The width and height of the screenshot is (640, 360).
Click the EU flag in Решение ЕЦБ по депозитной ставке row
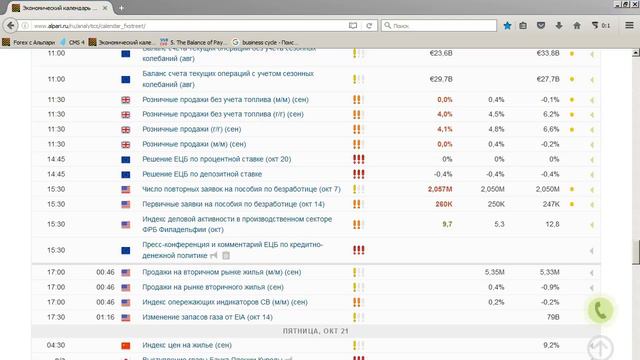[126, 175]
